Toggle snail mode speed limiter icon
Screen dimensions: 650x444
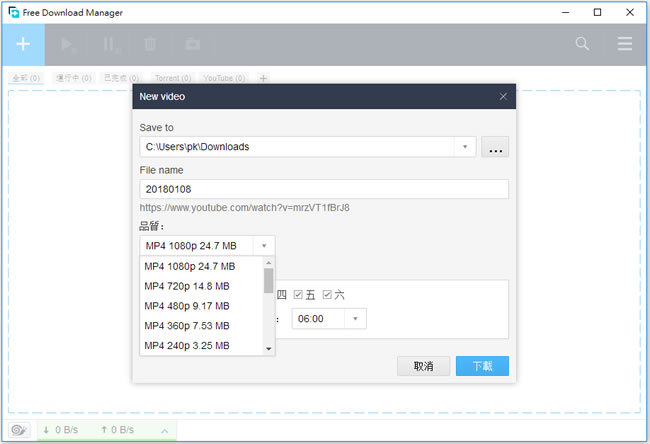19,430
